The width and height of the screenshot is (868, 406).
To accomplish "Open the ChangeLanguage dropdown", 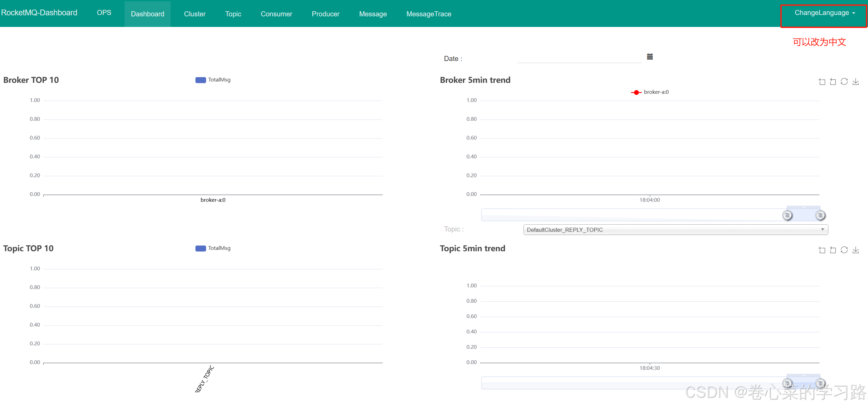I will click(824, 13).
